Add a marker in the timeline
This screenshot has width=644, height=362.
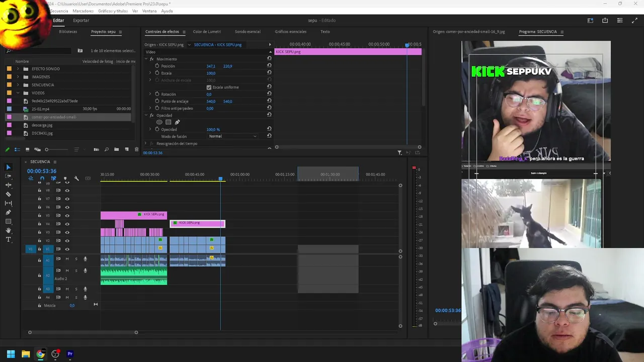[65, 178]
